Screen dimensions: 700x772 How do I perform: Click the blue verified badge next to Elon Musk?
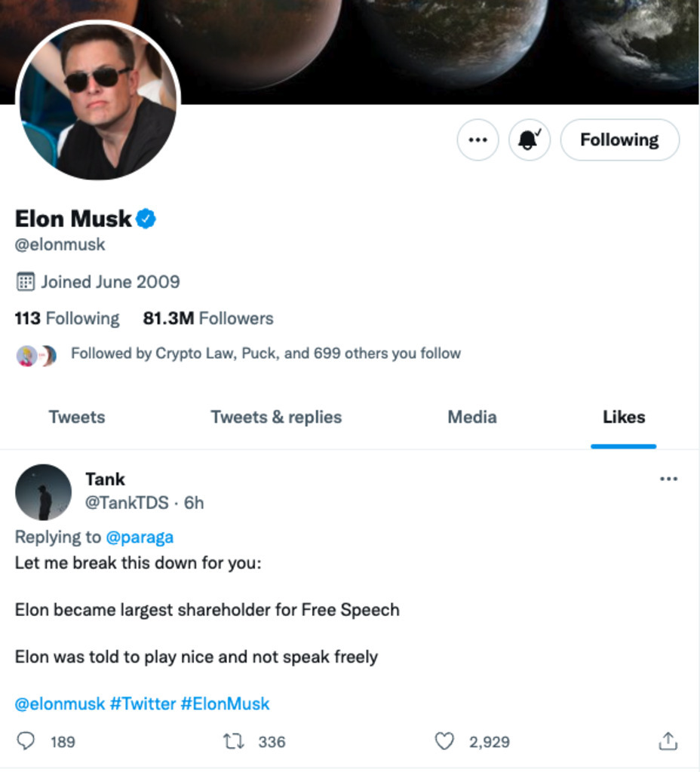click(146, 219)
